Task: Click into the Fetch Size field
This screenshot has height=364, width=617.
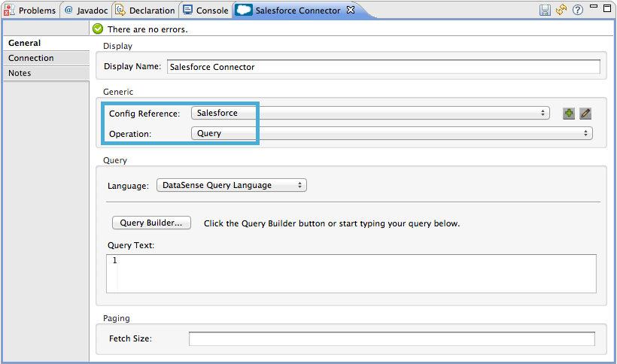Action: coord(392,338)
